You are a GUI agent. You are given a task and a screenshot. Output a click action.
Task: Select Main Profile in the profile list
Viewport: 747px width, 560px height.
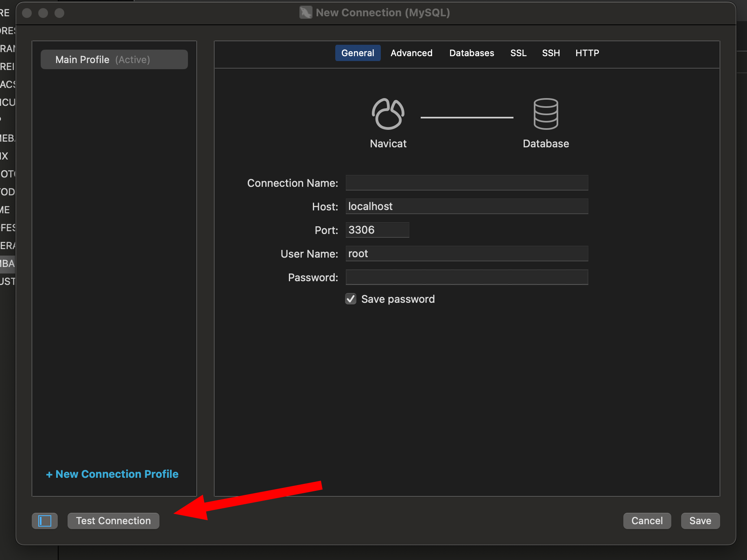(x=114, y=60)
